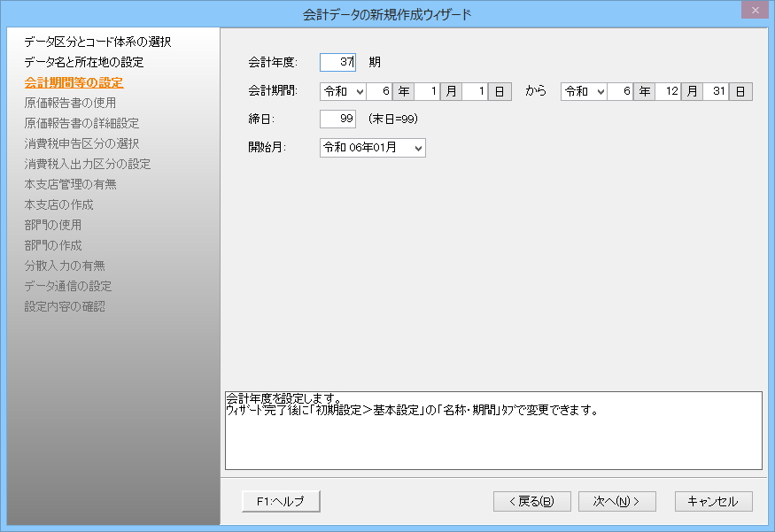
Task: Click the F1:ヘルプ button
Action: pos(281,501)
